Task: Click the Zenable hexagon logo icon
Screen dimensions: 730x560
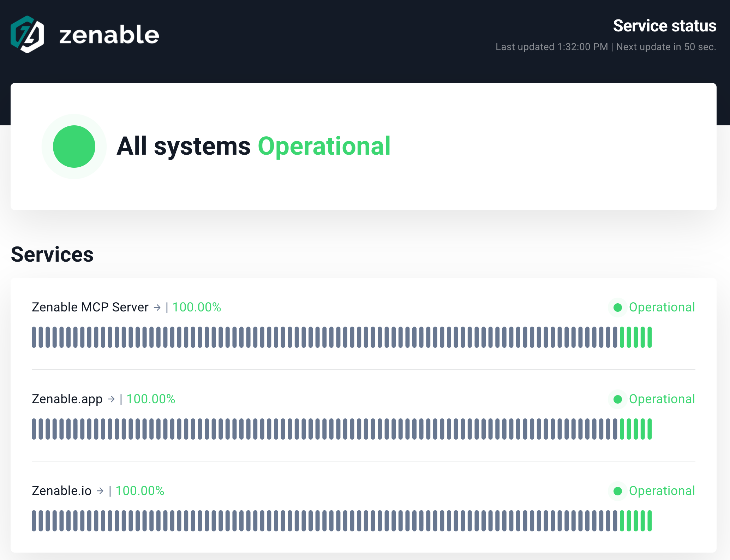Action: click(x=27, y=34)
